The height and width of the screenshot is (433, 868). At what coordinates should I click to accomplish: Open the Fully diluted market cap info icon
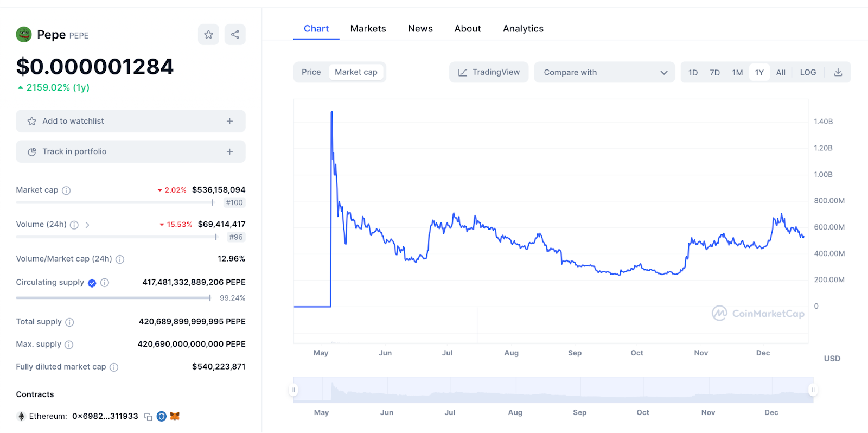114,367
